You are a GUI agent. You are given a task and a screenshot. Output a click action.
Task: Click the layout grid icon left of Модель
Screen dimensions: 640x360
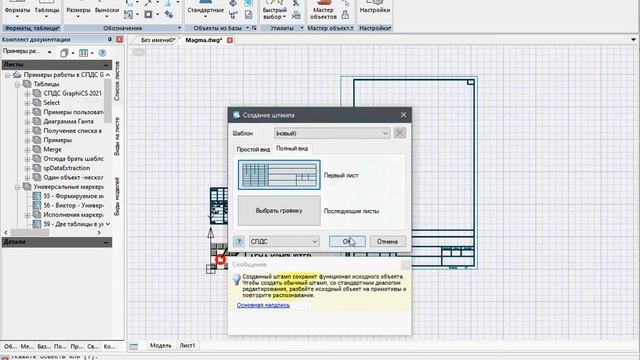[x=133, y=346]
